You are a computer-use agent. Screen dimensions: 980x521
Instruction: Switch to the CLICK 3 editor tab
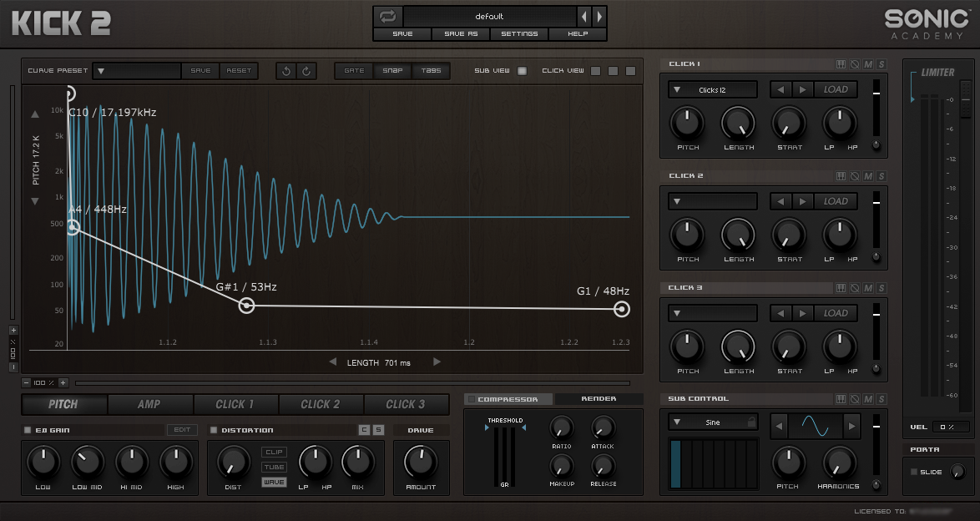pyautogui.click(x=406, y=404)
